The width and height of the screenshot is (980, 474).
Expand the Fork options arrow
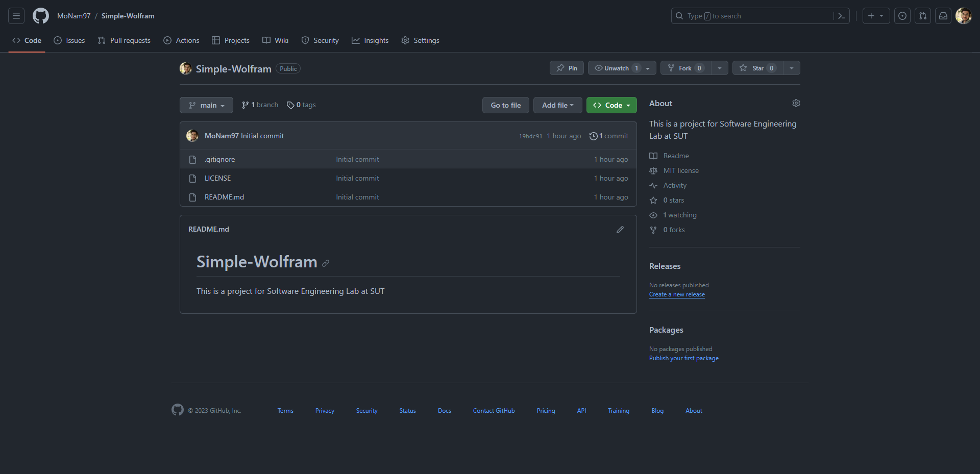click(720, 68)
